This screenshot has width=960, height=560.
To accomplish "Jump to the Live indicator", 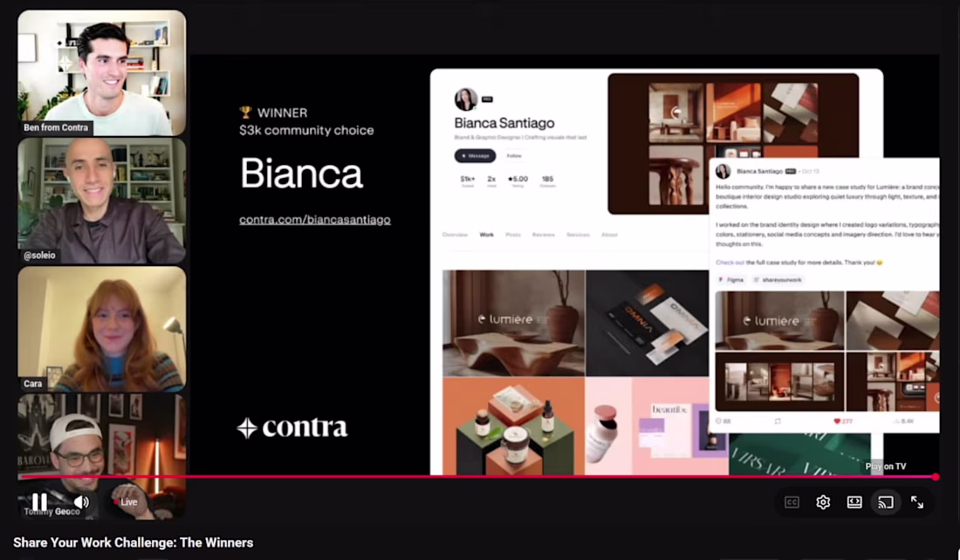I will 127,502.
